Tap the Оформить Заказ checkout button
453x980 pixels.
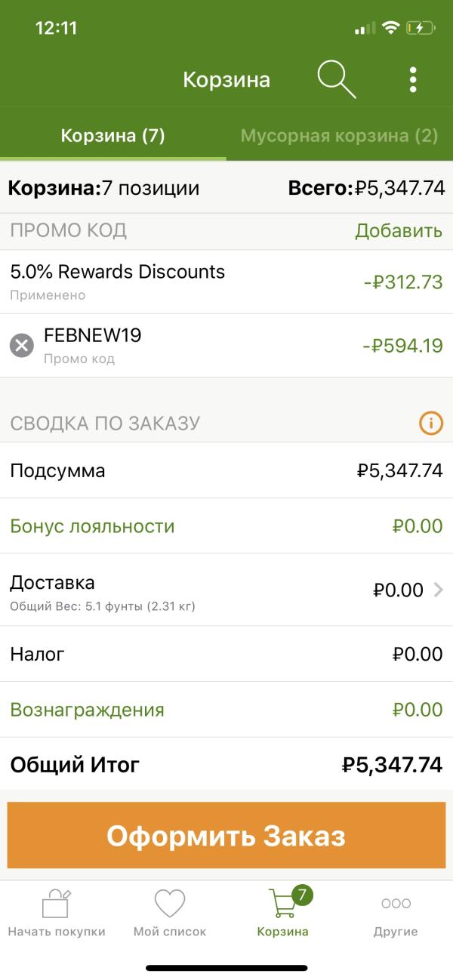pyautogui.click(x=226, y=836)
